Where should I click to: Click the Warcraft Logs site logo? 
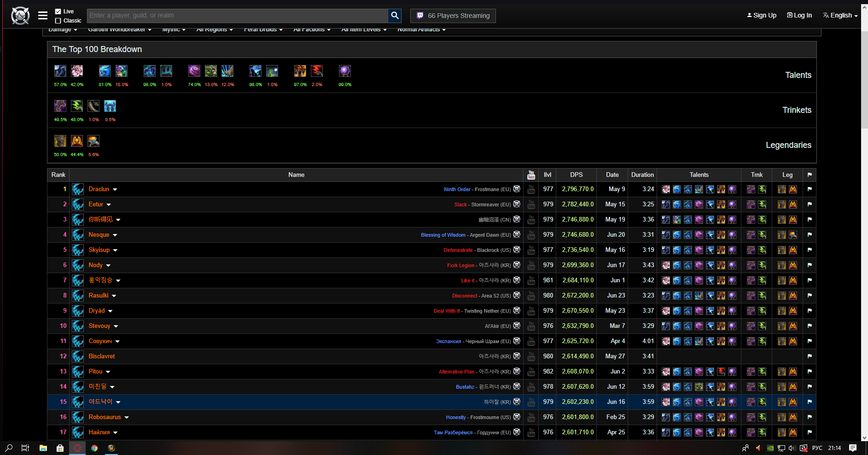(x=20, y=16)
